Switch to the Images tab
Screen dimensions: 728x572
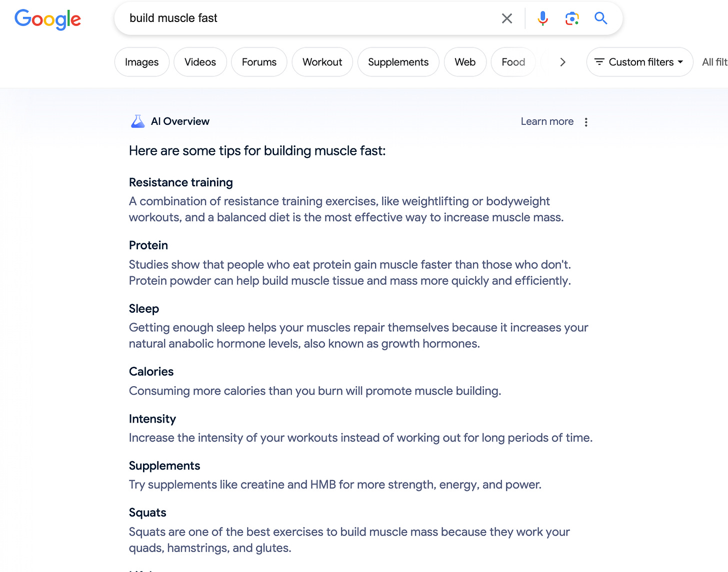click(x=141, y=62)
